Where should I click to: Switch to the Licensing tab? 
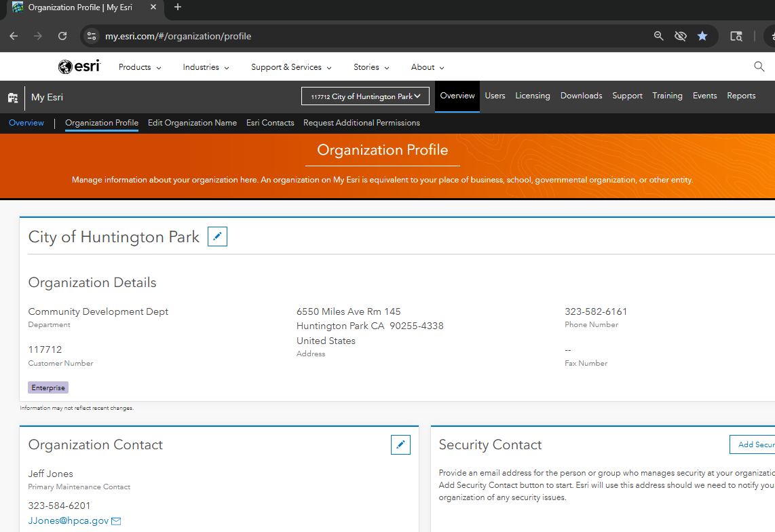coord(532,96)
